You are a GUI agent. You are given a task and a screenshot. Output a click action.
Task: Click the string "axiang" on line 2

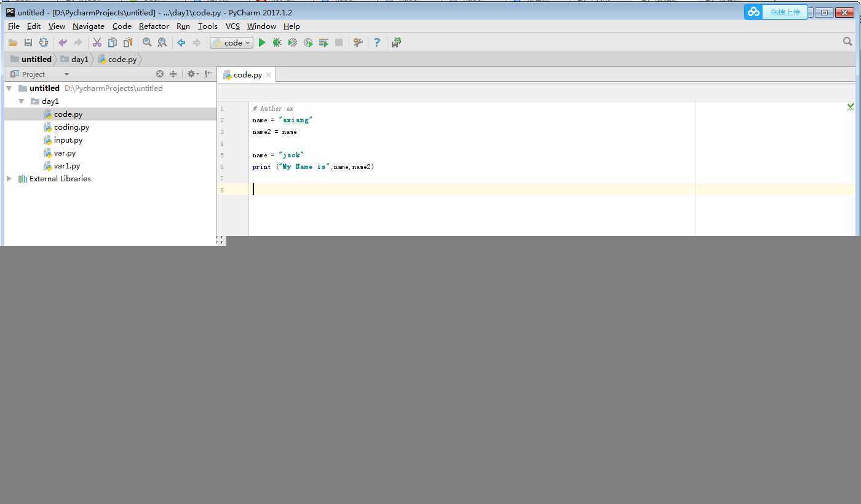coord(296,120)
